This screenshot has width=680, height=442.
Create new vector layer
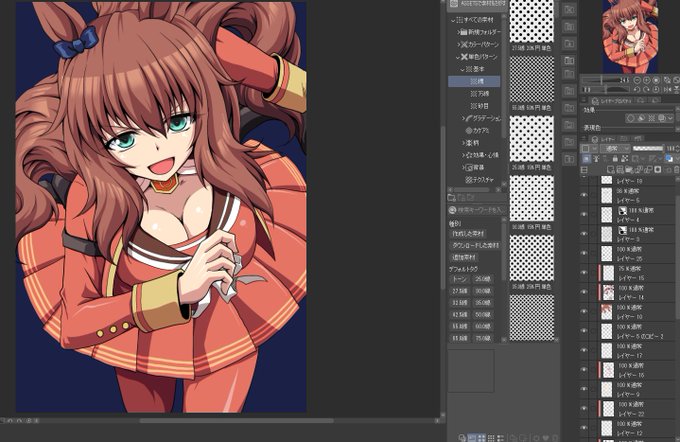pos(620,170)
